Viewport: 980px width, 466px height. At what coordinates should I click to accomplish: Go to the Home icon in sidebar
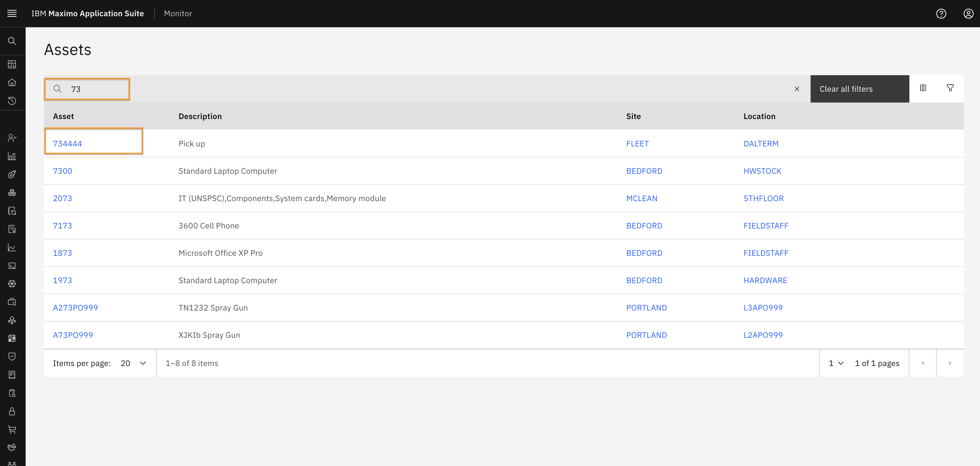(x=12, y=83)
